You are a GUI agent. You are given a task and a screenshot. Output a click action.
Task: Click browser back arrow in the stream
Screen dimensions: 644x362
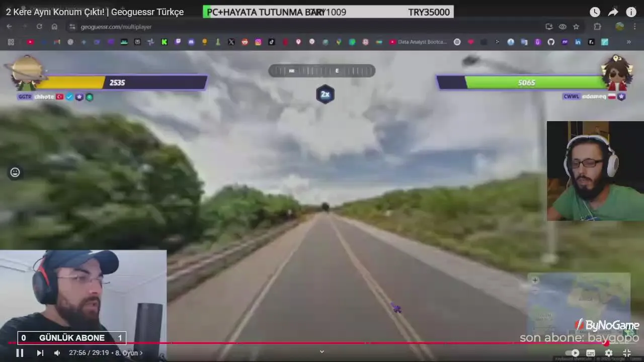coord(9,27)
